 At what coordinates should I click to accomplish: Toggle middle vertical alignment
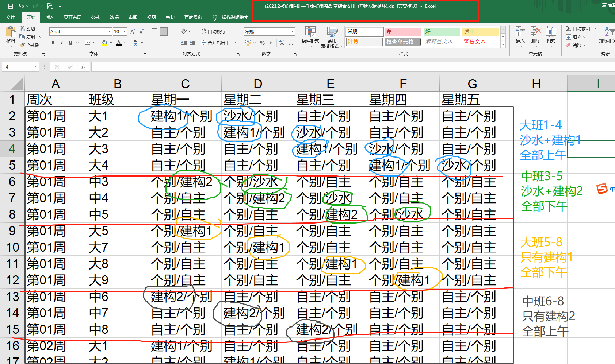tap(164, 31)
